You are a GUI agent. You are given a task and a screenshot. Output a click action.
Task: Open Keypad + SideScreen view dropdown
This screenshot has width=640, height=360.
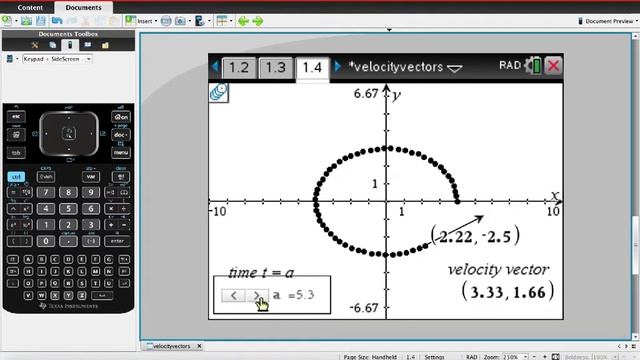pos(57,59)
